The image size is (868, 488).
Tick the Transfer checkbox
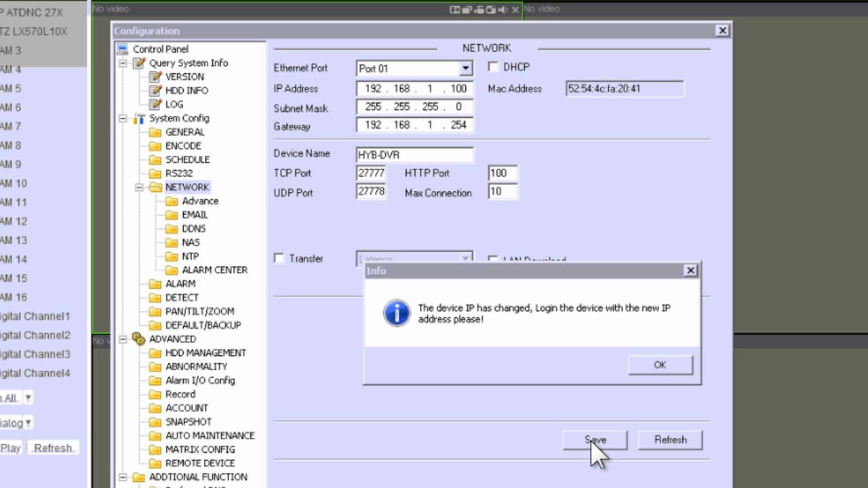pos(279,258)
